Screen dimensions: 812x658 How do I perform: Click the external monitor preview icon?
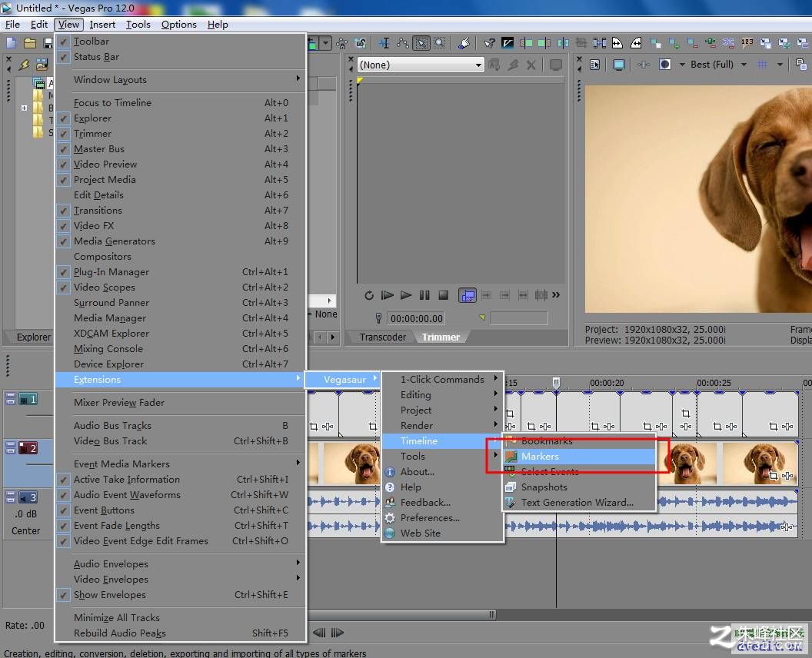(618, 65)
